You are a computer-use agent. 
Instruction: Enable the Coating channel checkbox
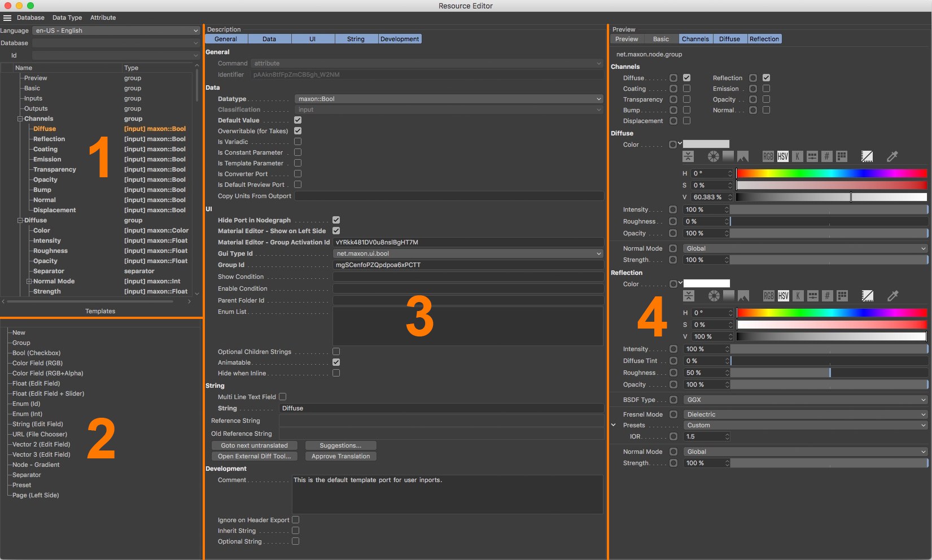pos(687,89)
